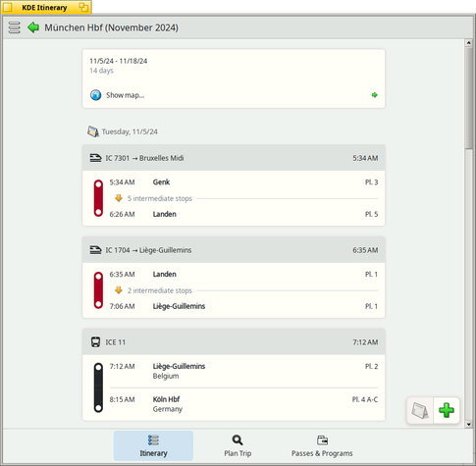Click the square icon left of the KDE Itinerary title
This screenshot has width=476, height=466.
point(7,7)
